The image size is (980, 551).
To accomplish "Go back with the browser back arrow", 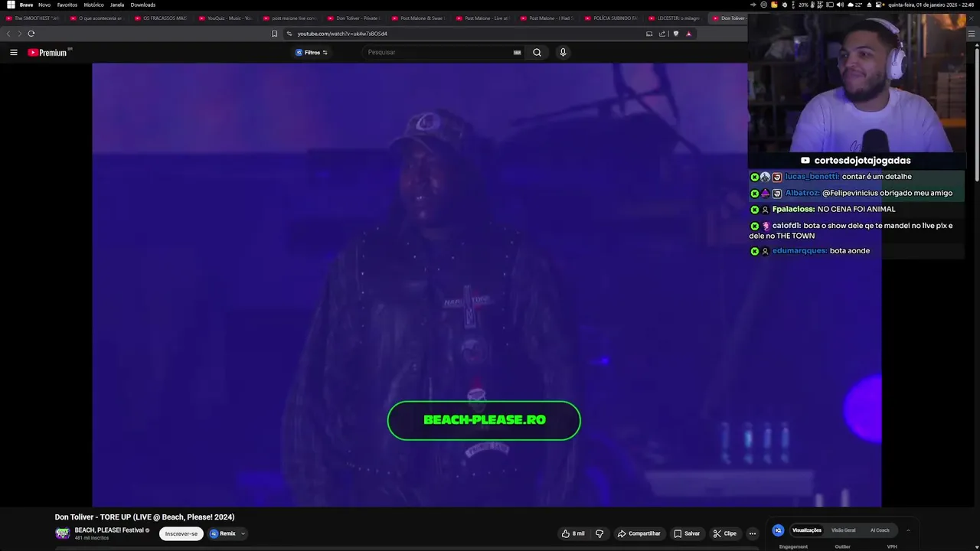I will tap(8, 34).
